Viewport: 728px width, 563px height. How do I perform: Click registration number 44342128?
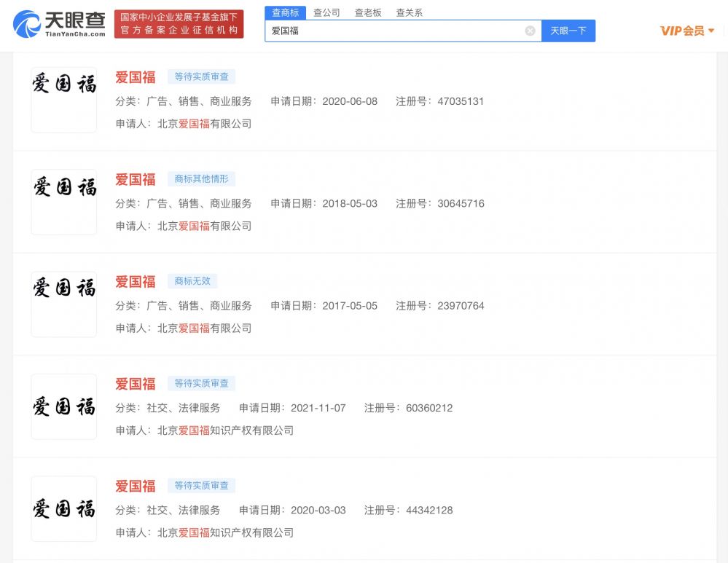click(429, 510)
